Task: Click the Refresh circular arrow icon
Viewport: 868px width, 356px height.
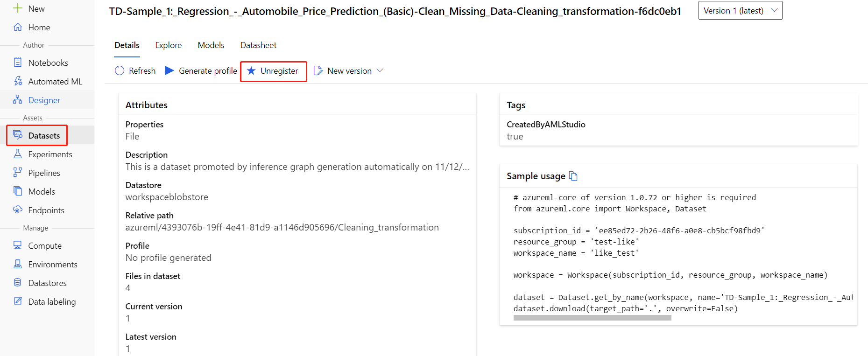Action: [x=120, y=70]
